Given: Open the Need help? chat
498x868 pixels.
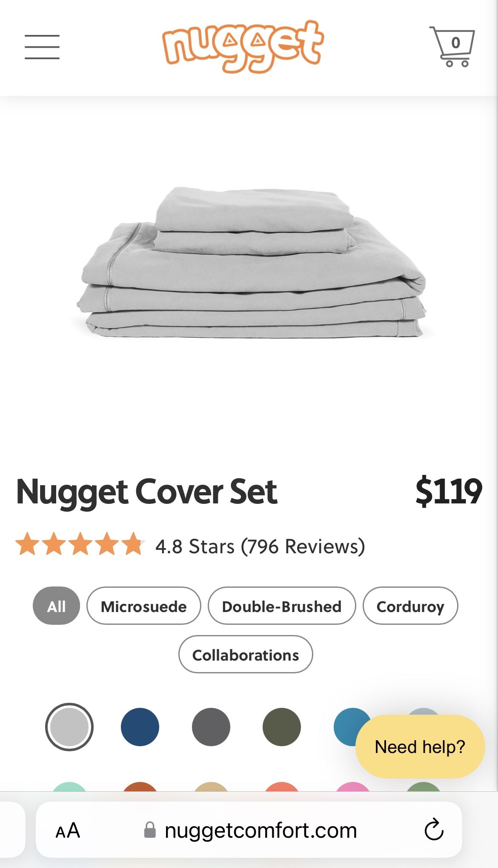Looking at the screenshot, I should 420,747.
